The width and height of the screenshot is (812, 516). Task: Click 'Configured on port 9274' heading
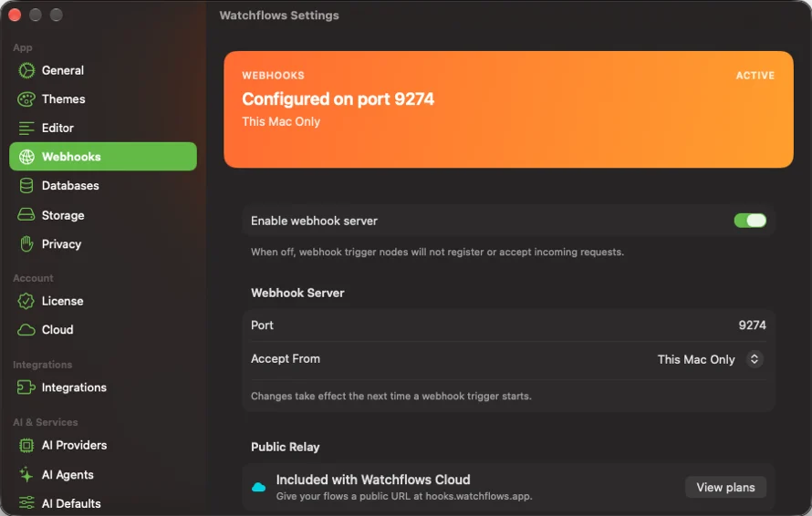click(x=338, y=98)
